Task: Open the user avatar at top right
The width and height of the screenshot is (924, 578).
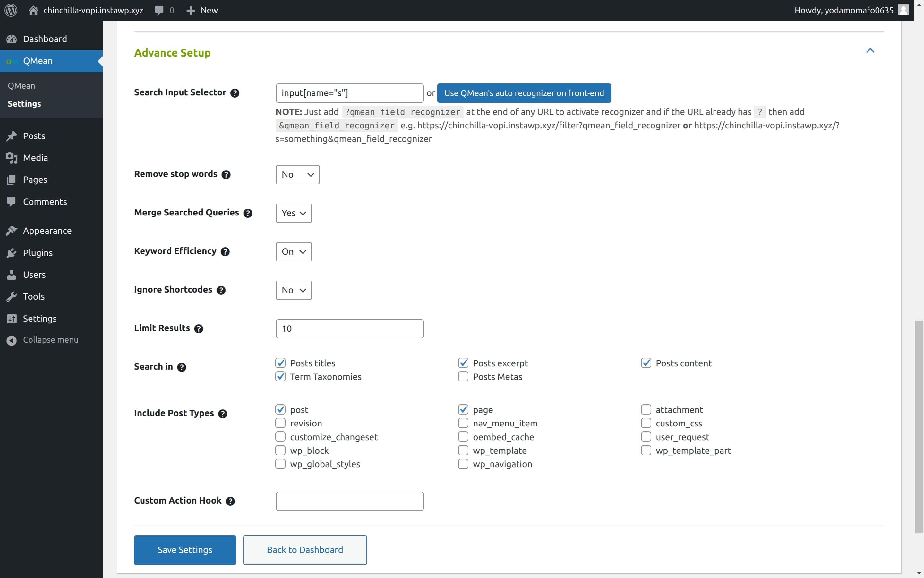Action: 903,10
